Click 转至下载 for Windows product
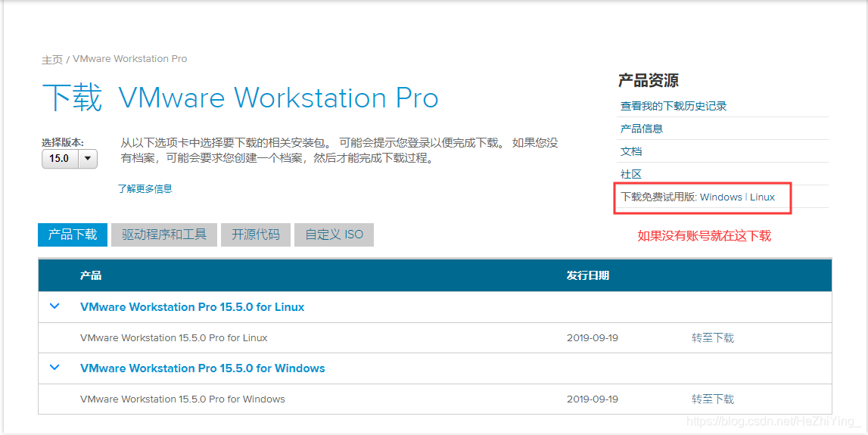 coord(712,399)
